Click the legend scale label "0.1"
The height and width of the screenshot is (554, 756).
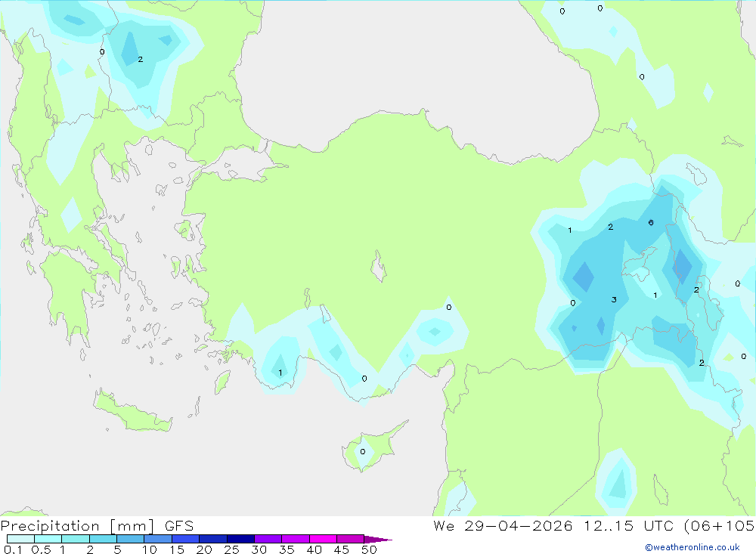click(x=13, y=549)
